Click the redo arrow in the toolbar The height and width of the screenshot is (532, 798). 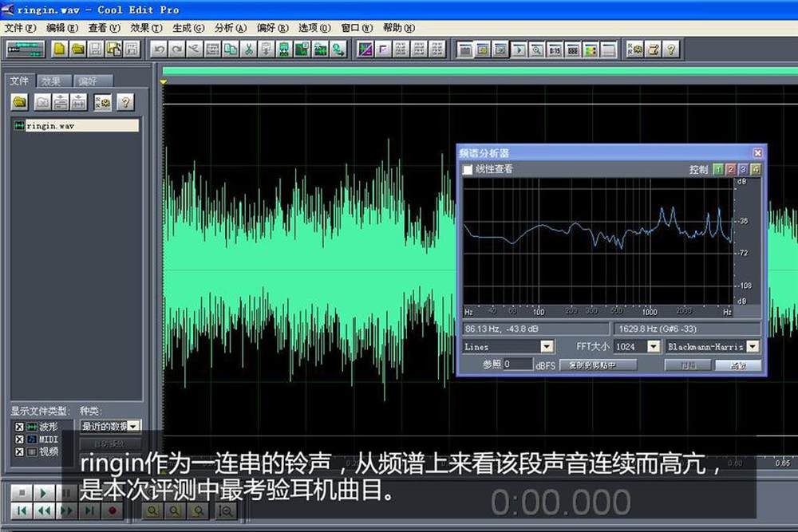(177, 49)
